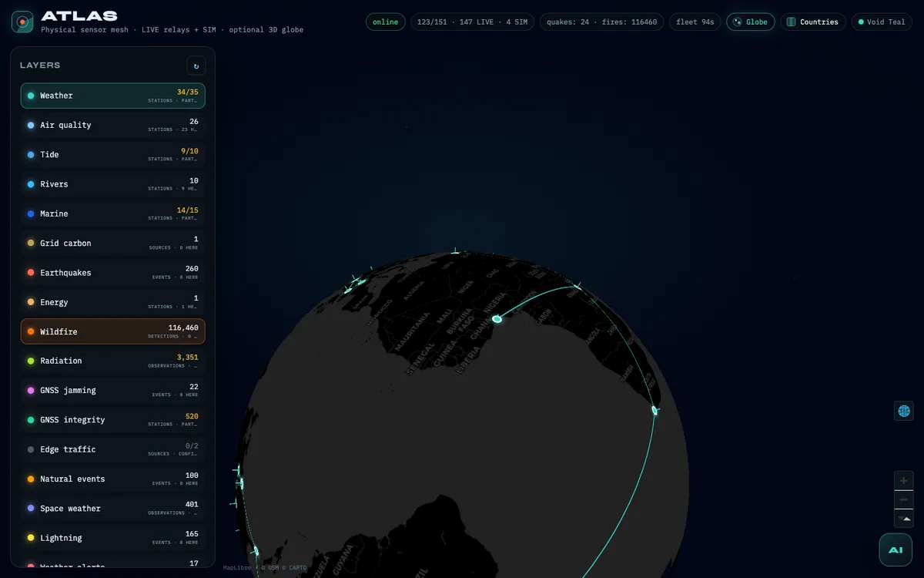The height and width of the screenshot is (578, 924).
Task: Click the globe projection map control icon
Action: click(904, 411)
